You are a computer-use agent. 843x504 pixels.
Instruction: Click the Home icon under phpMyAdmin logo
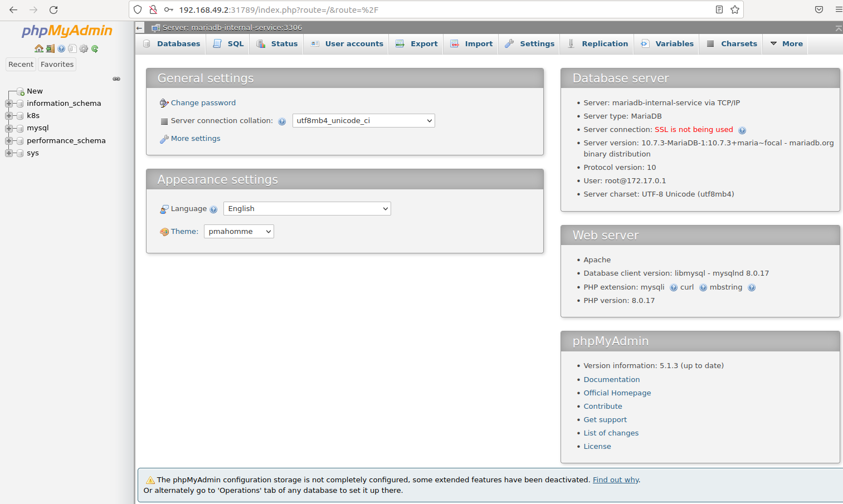[x=39, y=48]
